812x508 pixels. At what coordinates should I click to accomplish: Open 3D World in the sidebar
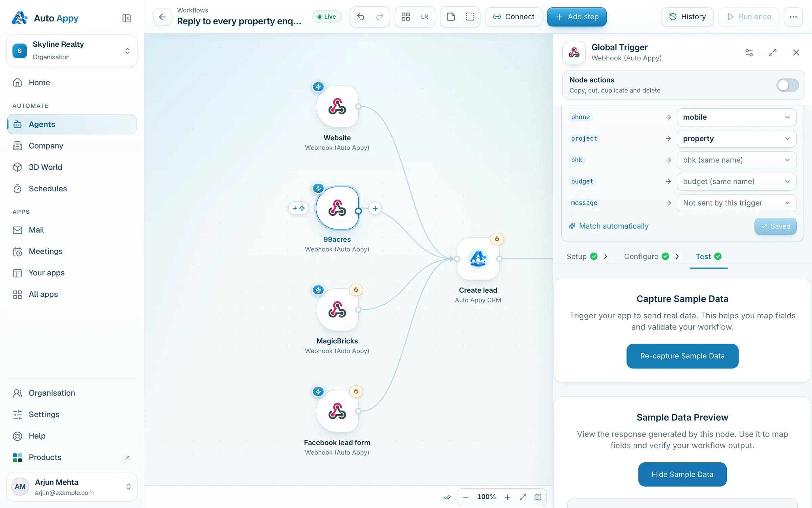tap(72, 167)
